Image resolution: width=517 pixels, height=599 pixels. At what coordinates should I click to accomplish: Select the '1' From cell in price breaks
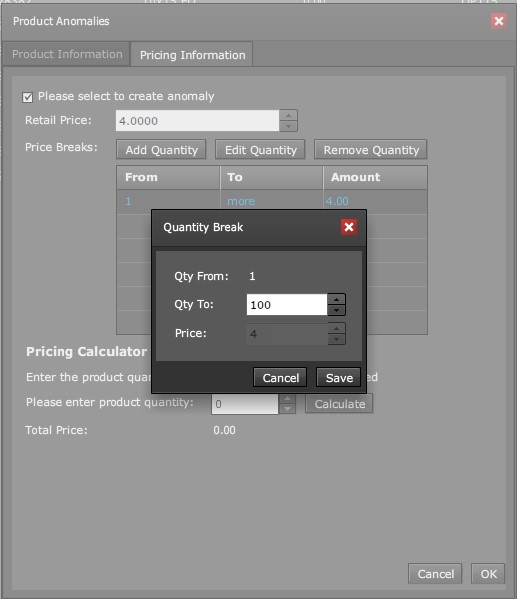click(168, 201)
